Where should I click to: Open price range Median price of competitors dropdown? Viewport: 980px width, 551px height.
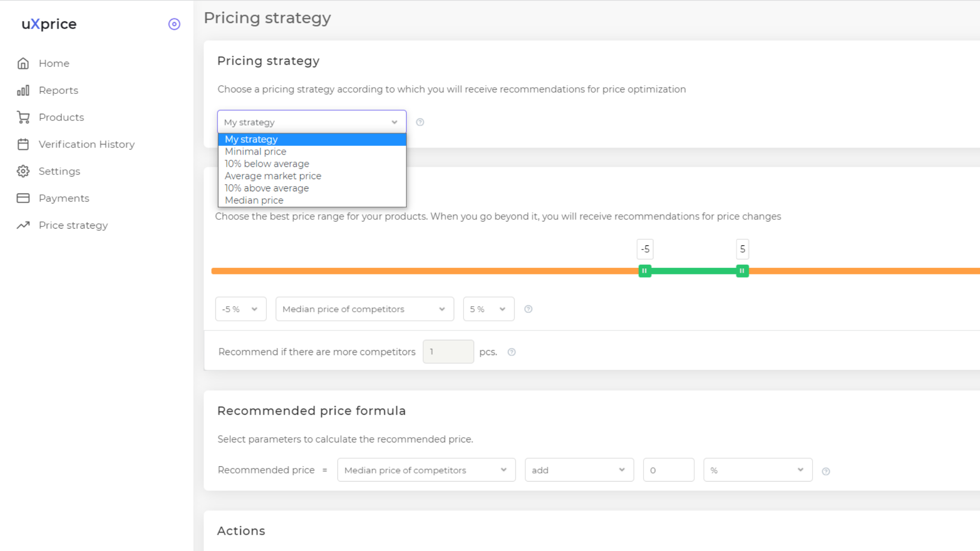365,309
